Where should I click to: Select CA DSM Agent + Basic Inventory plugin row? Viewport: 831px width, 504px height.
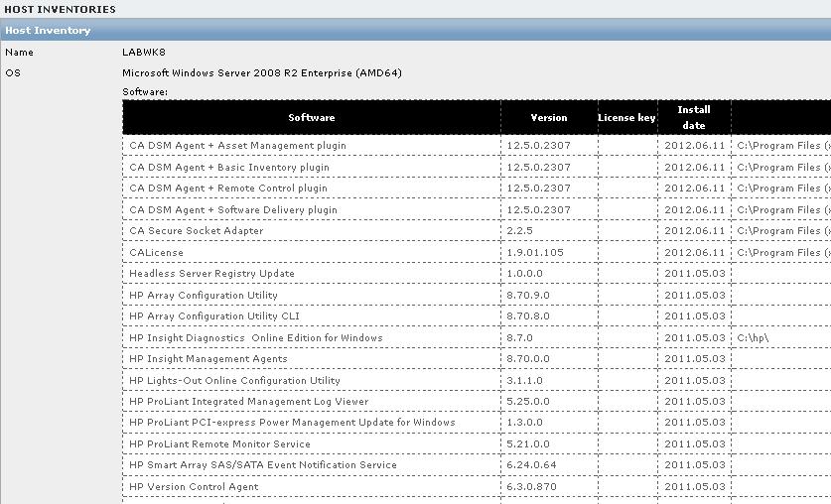229,168
